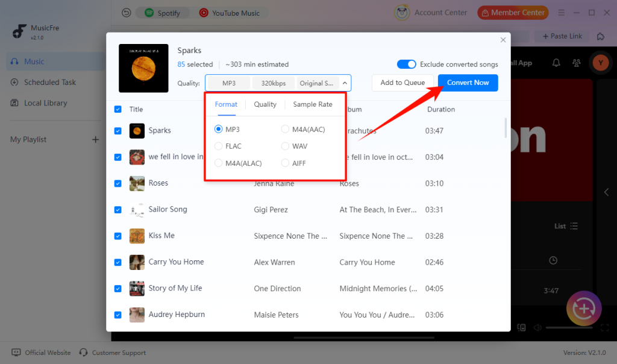This screenshot has height=364, width=617.
Task: Click the Kiss Me track cover thumbnail
Action: click(137, 236)
